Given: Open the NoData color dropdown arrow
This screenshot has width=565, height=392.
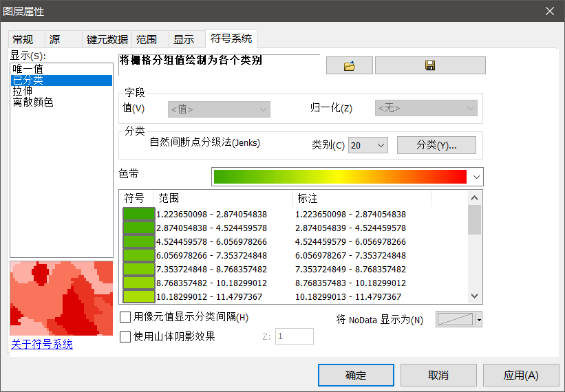Looking at the screenshot, I should pyautogui.click(x=479, y=320).
